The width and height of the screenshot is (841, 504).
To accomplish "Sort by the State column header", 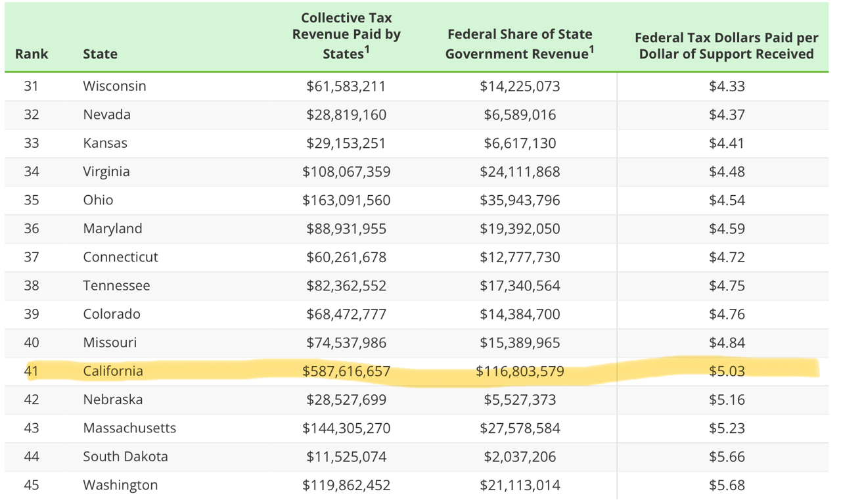I will (100, 54).
